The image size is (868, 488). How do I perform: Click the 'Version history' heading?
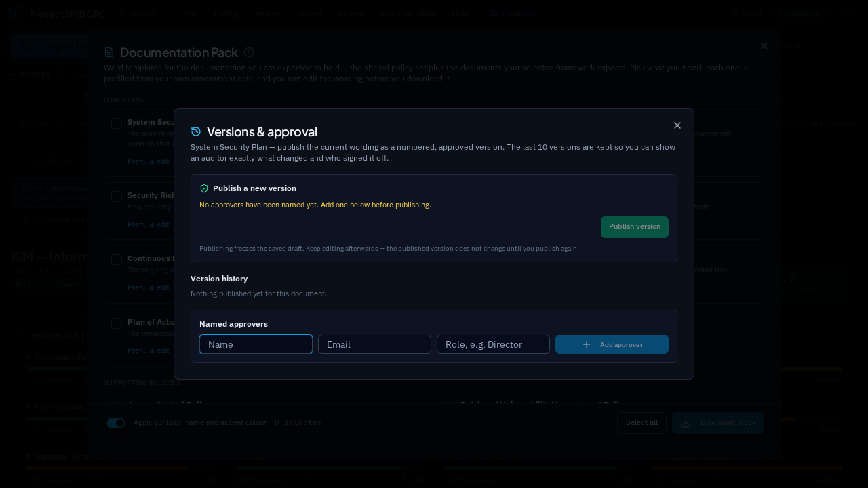click(x=219, y=279)
